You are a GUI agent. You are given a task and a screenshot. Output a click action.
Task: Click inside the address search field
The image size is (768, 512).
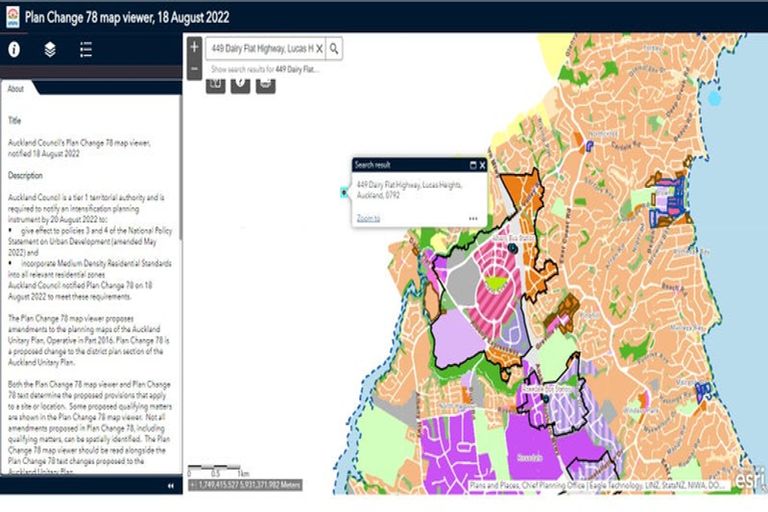click(x=260, y=48)
